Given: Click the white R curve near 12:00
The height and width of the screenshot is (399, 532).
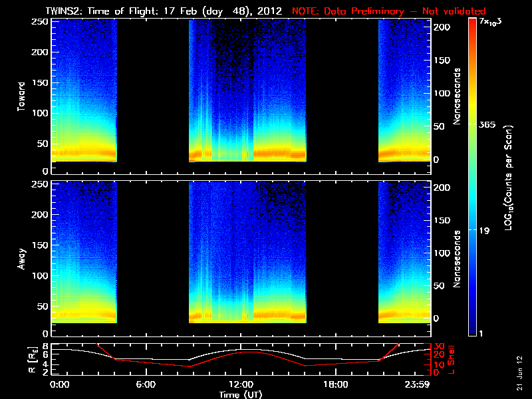Looking at the screenshot, I should pyautogui.click(x=241, y=350).
